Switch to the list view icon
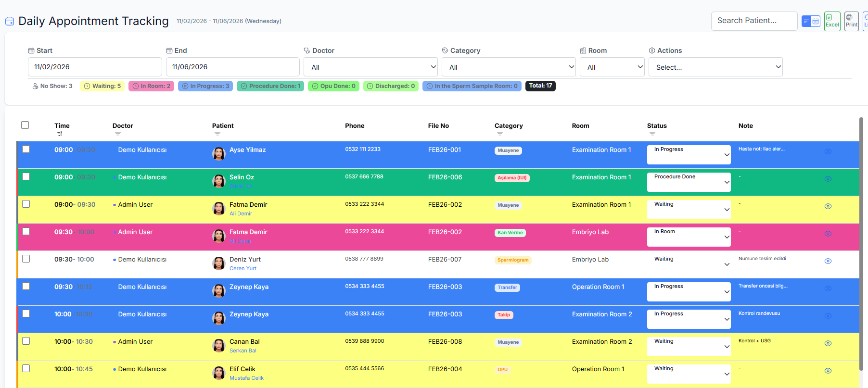Screen dimensions: 868x388 806,21
